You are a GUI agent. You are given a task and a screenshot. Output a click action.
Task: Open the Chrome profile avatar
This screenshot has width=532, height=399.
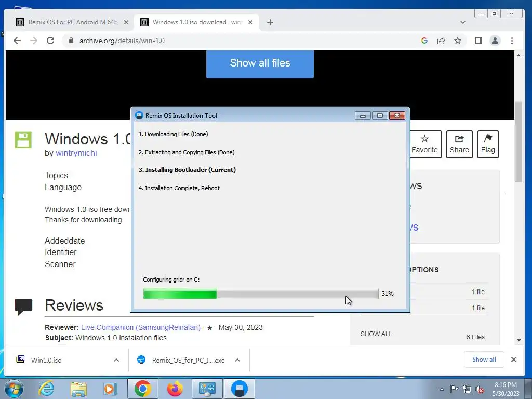pyautogui.click(x=495, y=41)
